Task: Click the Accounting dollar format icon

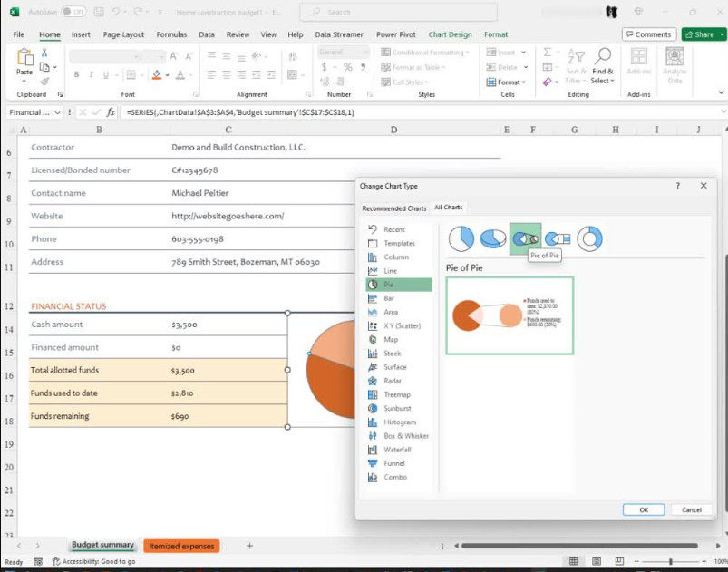Action: 324,67
